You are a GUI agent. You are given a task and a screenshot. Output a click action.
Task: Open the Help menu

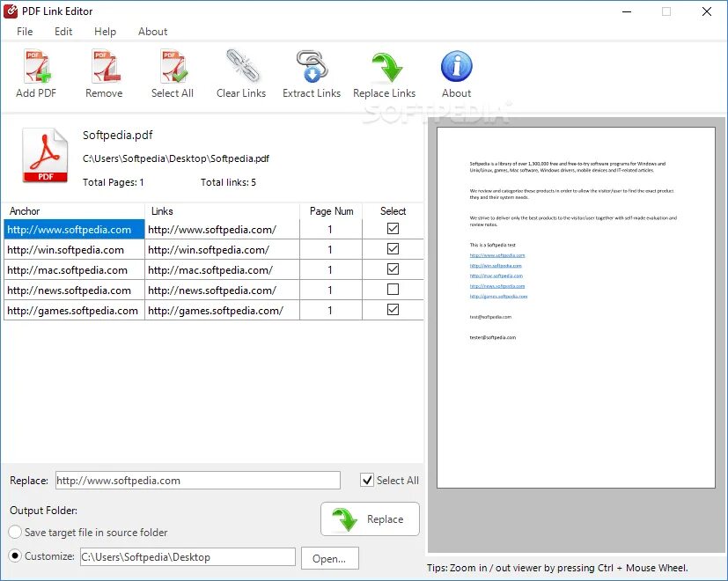tap(105, 32)
